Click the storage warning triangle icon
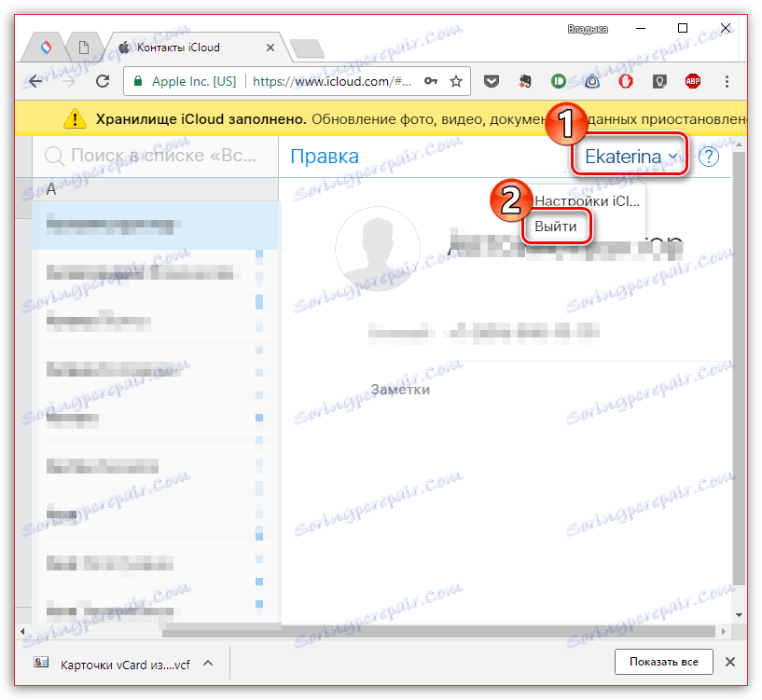 click(75, 119)
